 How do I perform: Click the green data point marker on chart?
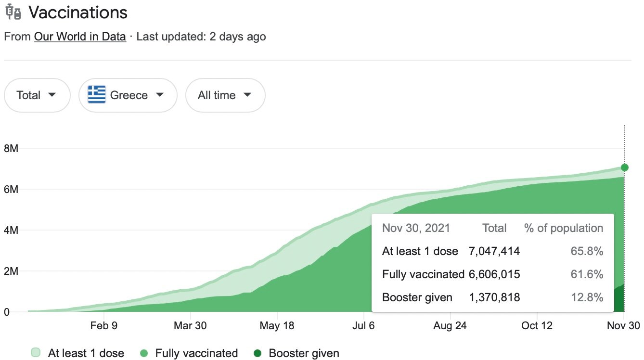click(x=624, y=167)
